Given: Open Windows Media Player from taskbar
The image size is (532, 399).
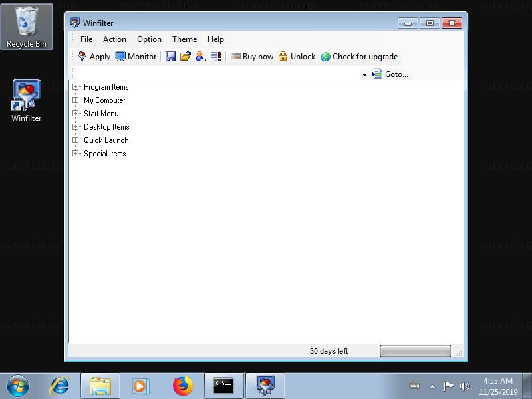Looking at the screenshot, I should pos(140,386).
